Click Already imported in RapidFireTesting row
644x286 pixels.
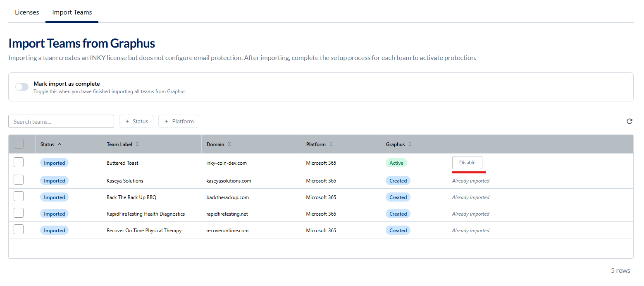click(x=470, y=214)
